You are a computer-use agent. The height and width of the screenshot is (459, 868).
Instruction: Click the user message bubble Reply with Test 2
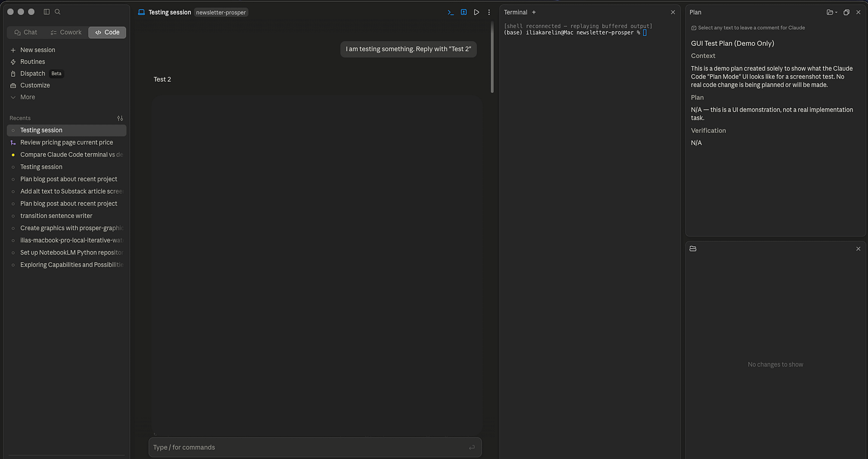408,49
